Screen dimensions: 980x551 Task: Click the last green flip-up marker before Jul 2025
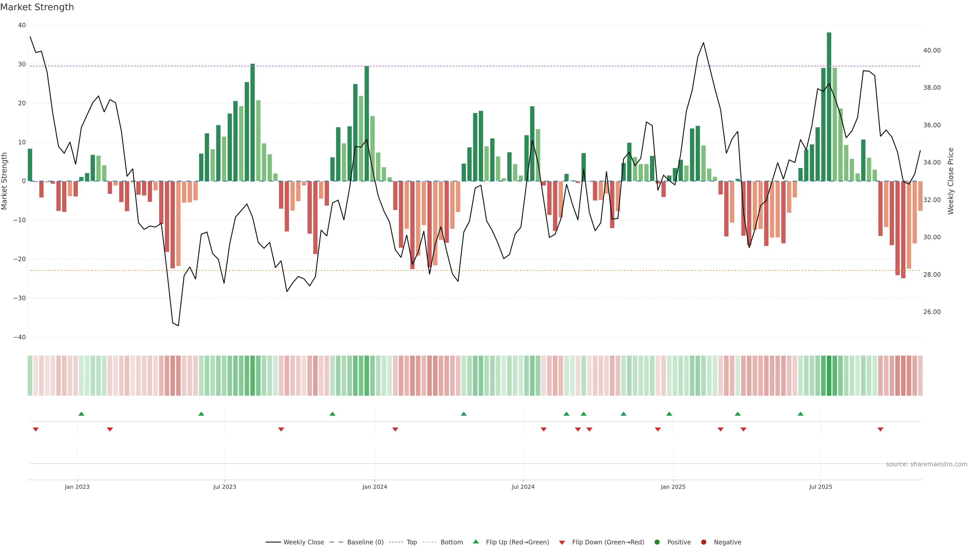click(800, 414)
